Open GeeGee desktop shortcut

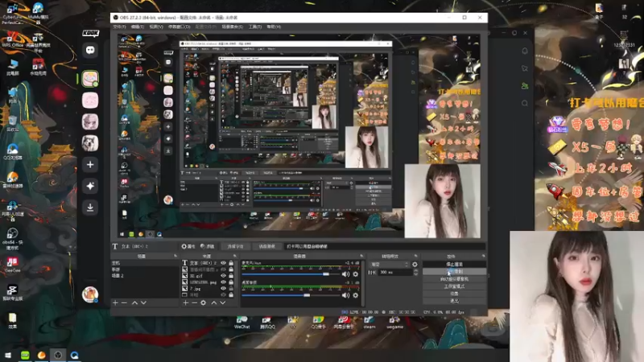[12, 265]
